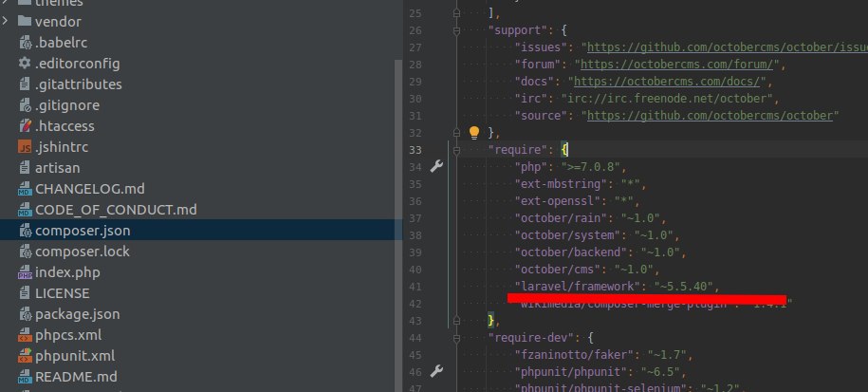This screenshot has width=868, height=392.
Task: Open the github.com/octobercms/october/issues link
Action: pyautogui.click(x=728, y=47)
